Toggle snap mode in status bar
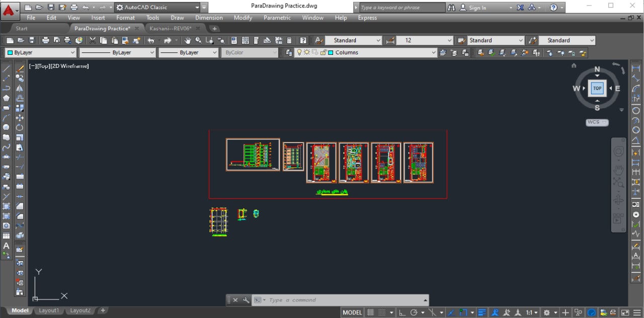This screenshot has width=644, height=318. [x=382, y=312]
